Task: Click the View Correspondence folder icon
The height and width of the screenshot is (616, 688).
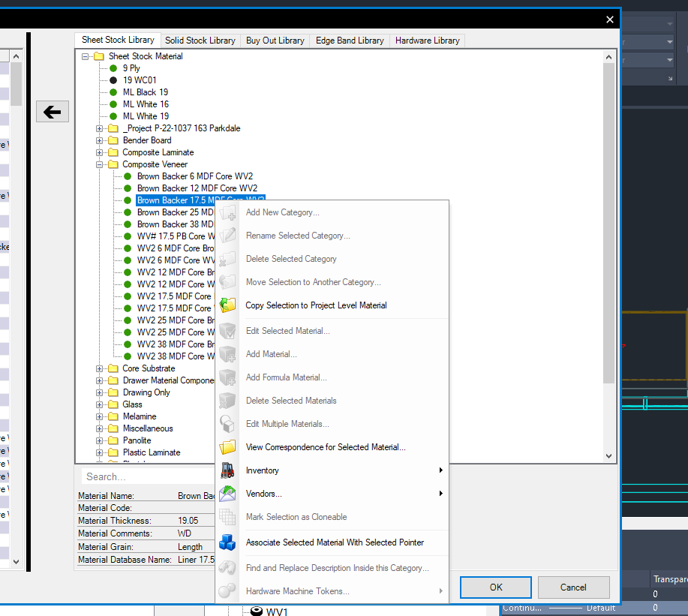Action: (x=228, y=447)
